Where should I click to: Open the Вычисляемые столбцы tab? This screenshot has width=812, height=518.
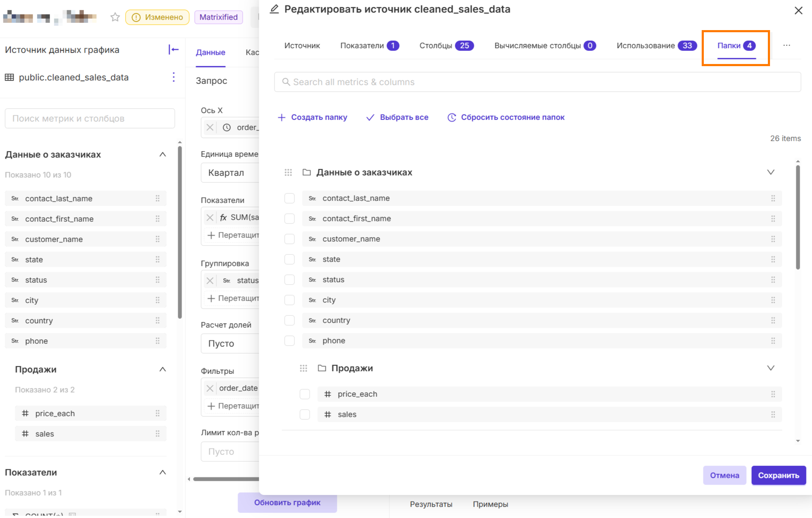pos(545,45)
